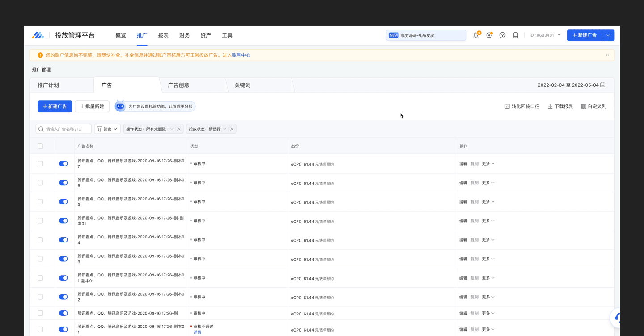Viewport: 644px width, 336px height.
Task: Tick the checkbox for ad 副本04
Action: [x=40, y=240]
